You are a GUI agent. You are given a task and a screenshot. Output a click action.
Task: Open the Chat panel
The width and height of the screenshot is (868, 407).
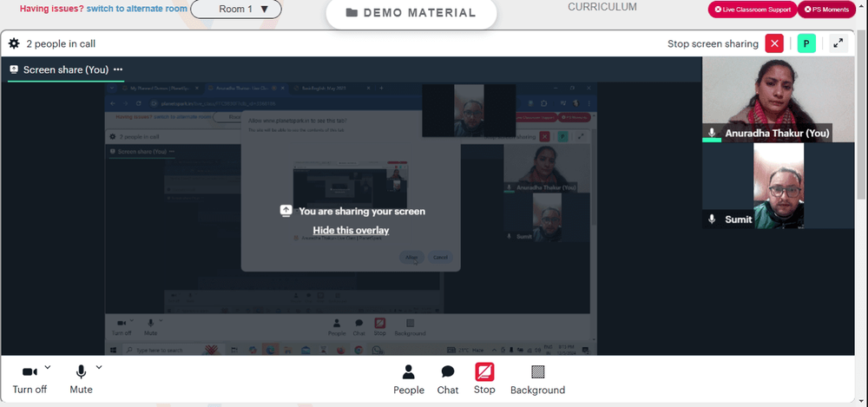click(x=447, y=380)
